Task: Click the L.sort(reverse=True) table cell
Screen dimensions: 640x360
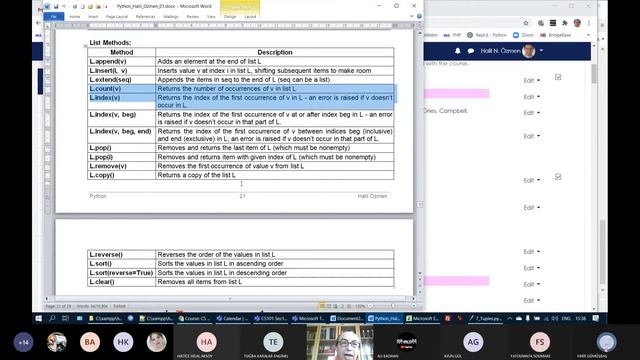Action: point(122,273)
